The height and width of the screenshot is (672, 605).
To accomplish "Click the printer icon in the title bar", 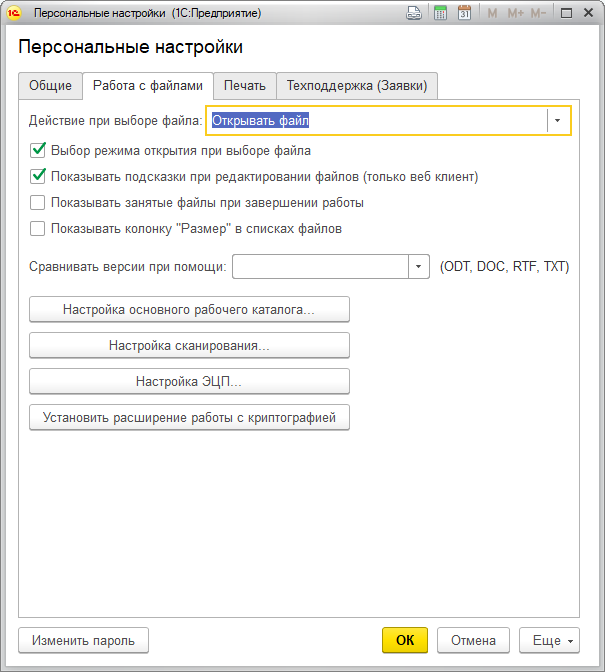I will point(414,13).
